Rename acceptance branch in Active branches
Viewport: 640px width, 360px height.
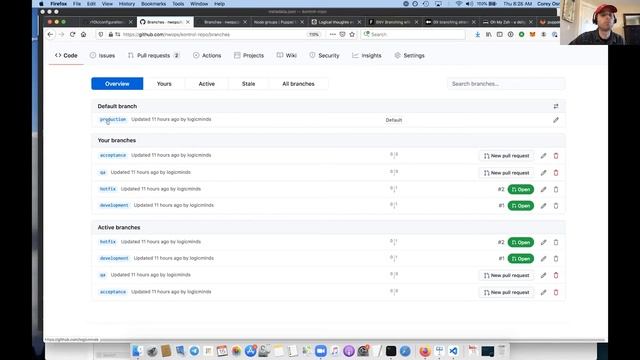tap(543, 293)
